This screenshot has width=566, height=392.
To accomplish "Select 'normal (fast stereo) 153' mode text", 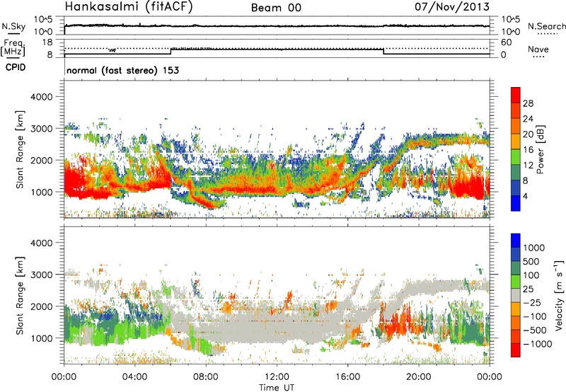I will (122, 71).
